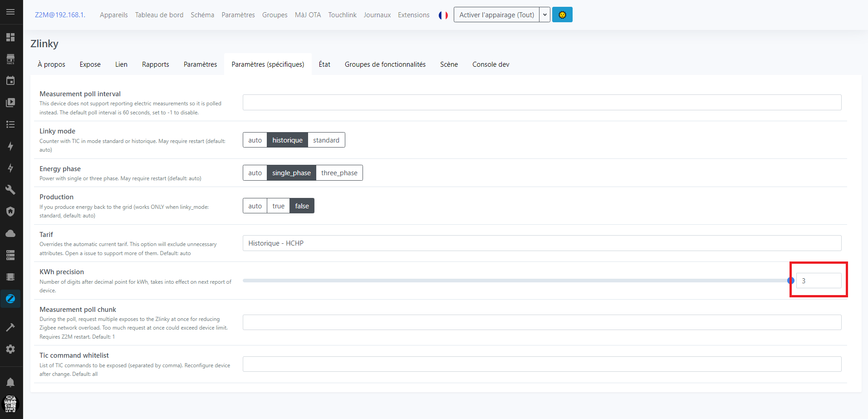
Task: Switch to the Lien tab
Action: point(121,64)
